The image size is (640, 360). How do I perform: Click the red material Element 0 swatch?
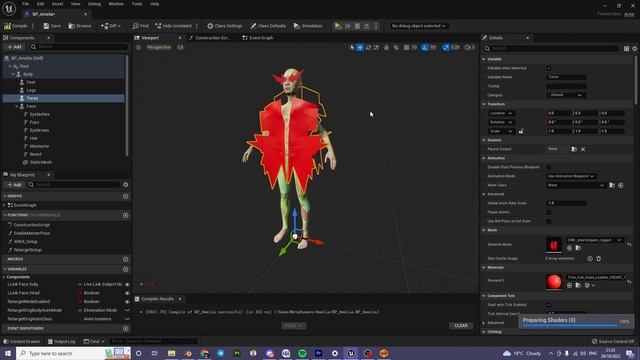tap(553, 281)
